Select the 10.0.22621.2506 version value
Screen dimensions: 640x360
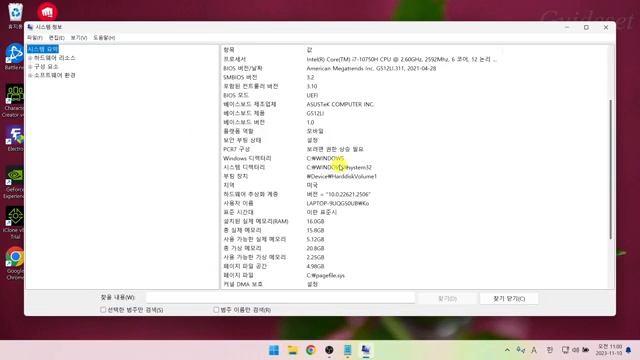pos(338,194)
